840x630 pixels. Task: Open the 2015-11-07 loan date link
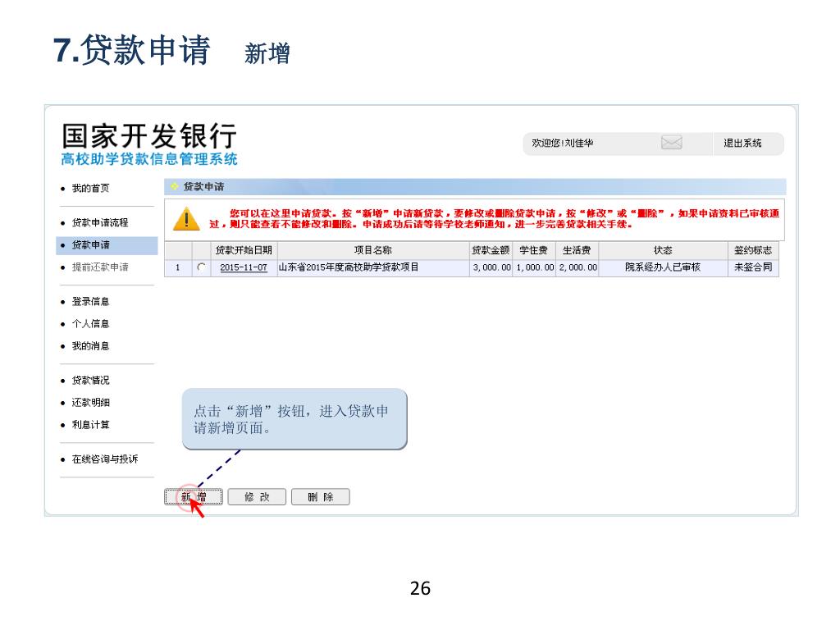pos(243,267)
